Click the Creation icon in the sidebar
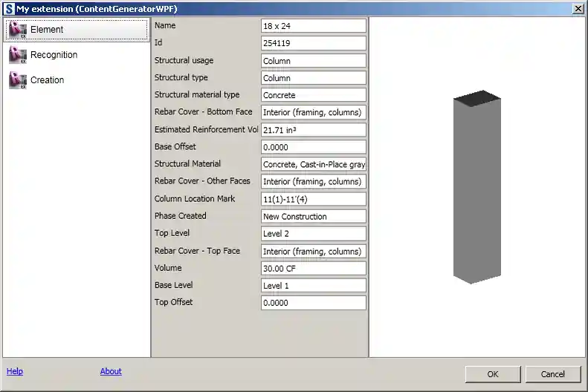Image resolution: width=588 pixels, height=392 pixels. coord(18,80)
